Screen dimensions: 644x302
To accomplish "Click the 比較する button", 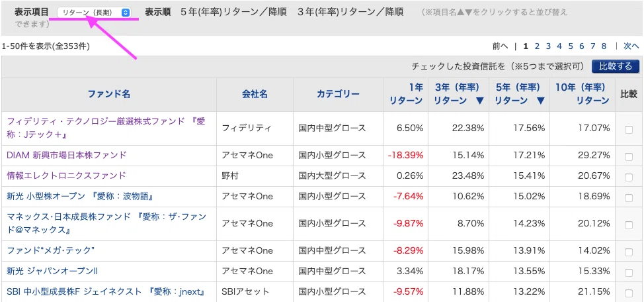I will [x=616, y=67].
